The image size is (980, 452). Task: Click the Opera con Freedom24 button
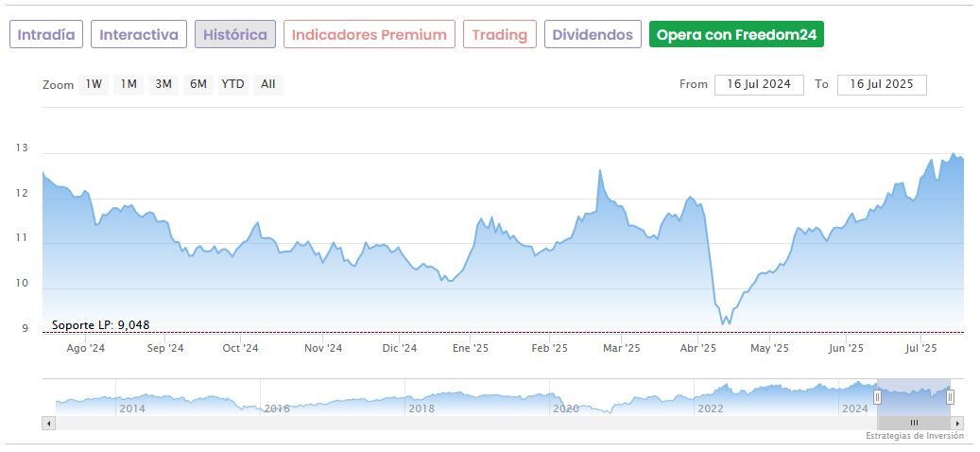click(x=736, y=35)
